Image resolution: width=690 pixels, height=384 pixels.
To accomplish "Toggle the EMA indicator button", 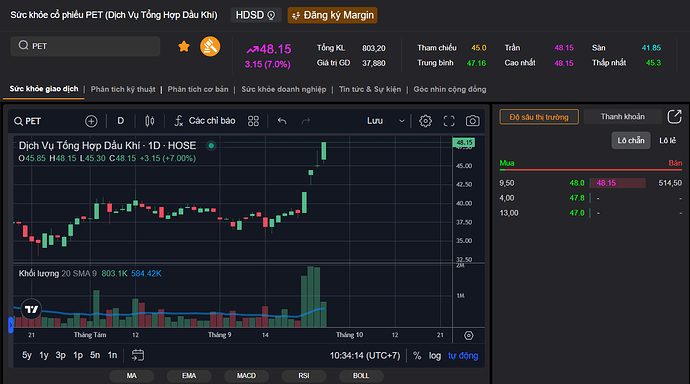I will (189, 376).
